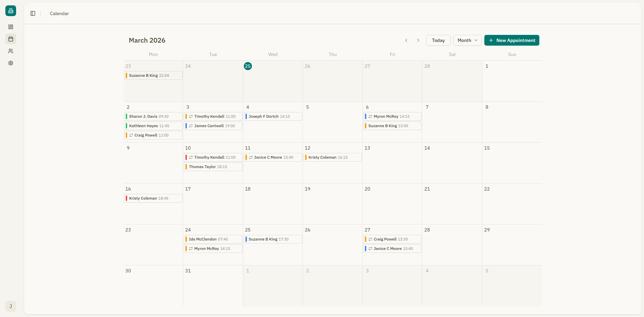Viewport: 644px width, 317px height.
Task: Open Ida McClendon 07:45 appointment
Action: point(213,239)
